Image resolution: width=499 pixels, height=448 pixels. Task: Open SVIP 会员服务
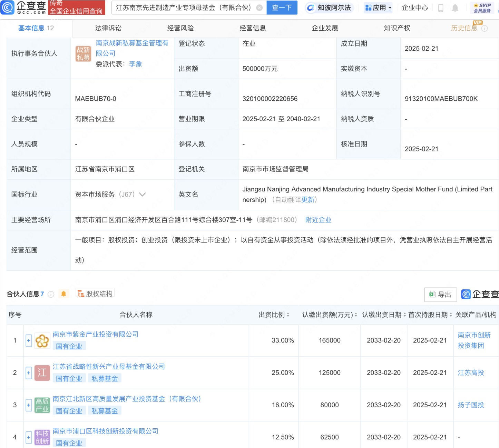tap(481, 7)
